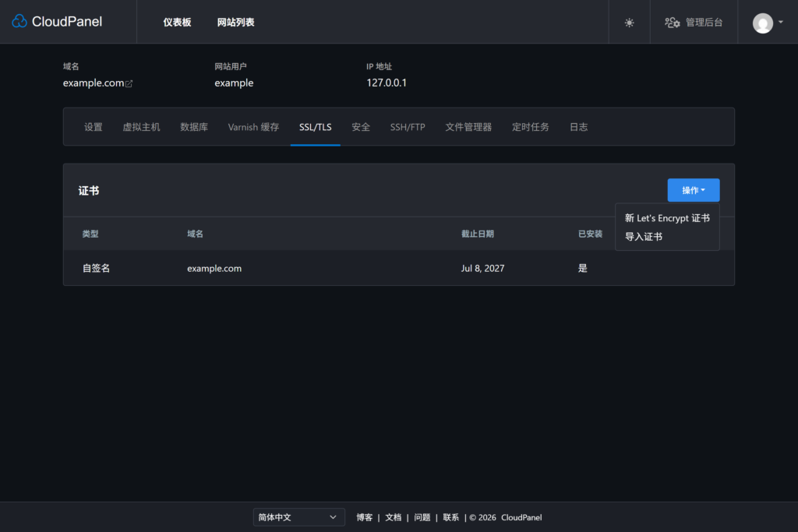Click the Jul 8, 2027 expiry date
Image resolution: width=798 pixels, height=532 pixels.
tap(482, 269)
